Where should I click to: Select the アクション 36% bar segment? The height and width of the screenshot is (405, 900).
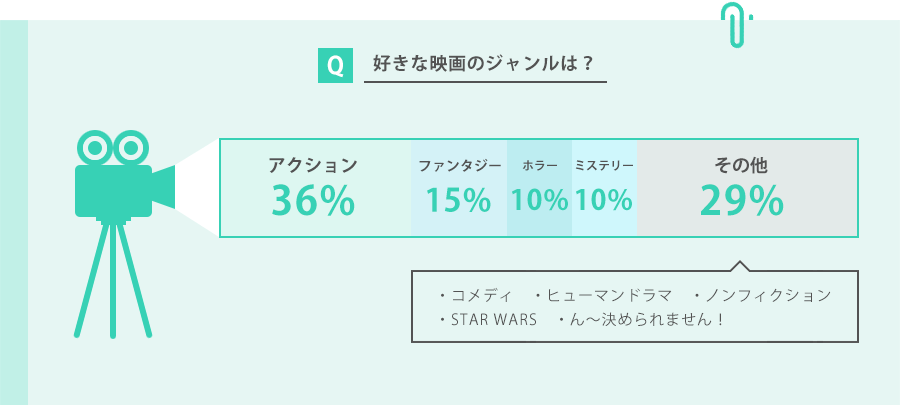click(316, 188)
